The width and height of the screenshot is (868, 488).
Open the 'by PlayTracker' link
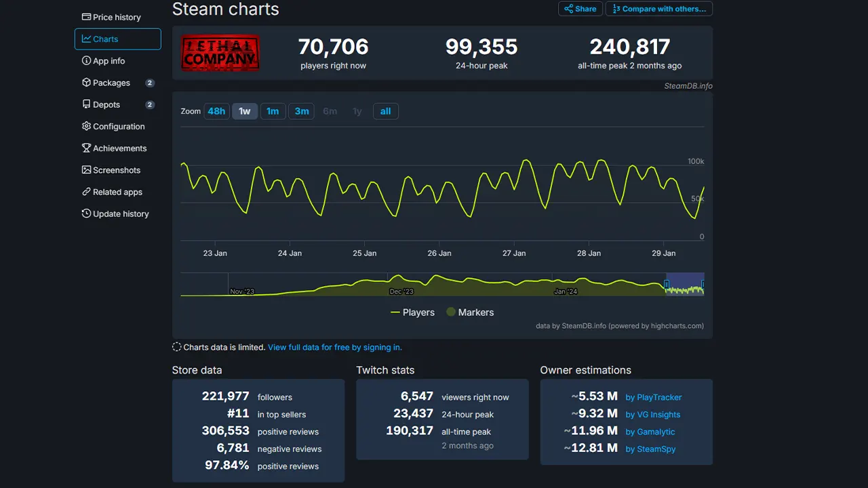click(x=654, y=397)
